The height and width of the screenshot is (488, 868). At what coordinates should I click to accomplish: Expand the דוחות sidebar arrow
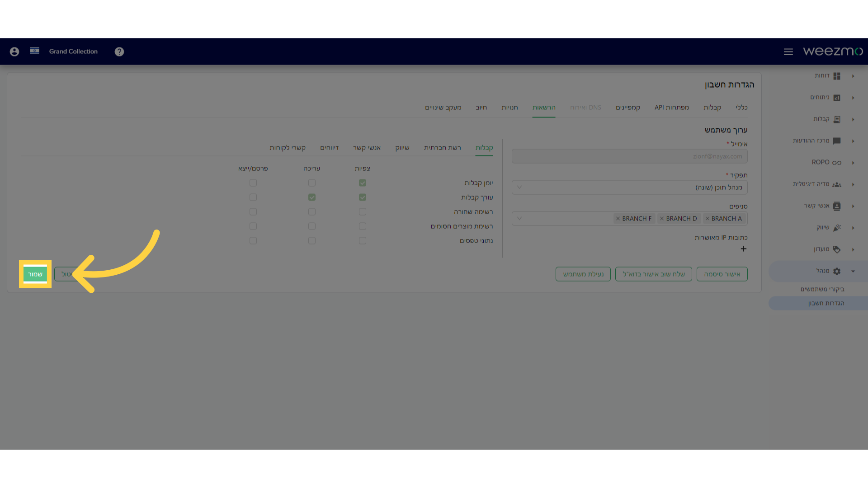coord(853,76)
